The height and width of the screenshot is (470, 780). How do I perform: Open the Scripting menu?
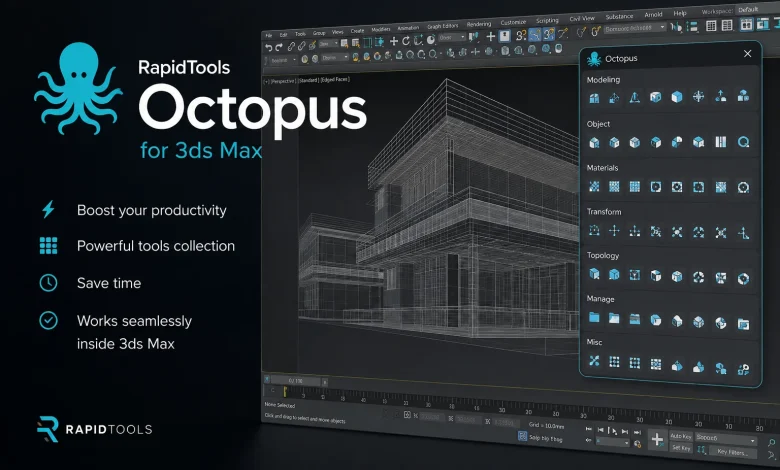[x=547, y=20]
